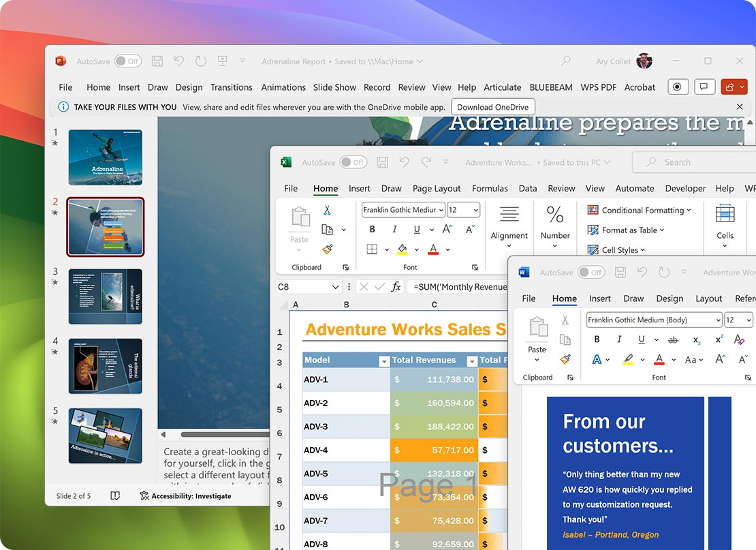Open the Conditional Formatting dropdown in Excel
The image size is (756, 550).
tap(638, 210)
